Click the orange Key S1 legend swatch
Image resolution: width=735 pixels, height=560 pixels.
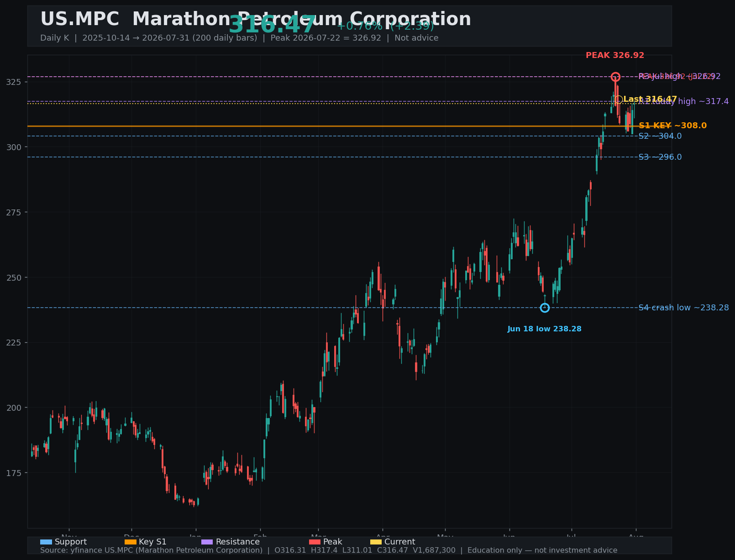(x=131, y=542)
